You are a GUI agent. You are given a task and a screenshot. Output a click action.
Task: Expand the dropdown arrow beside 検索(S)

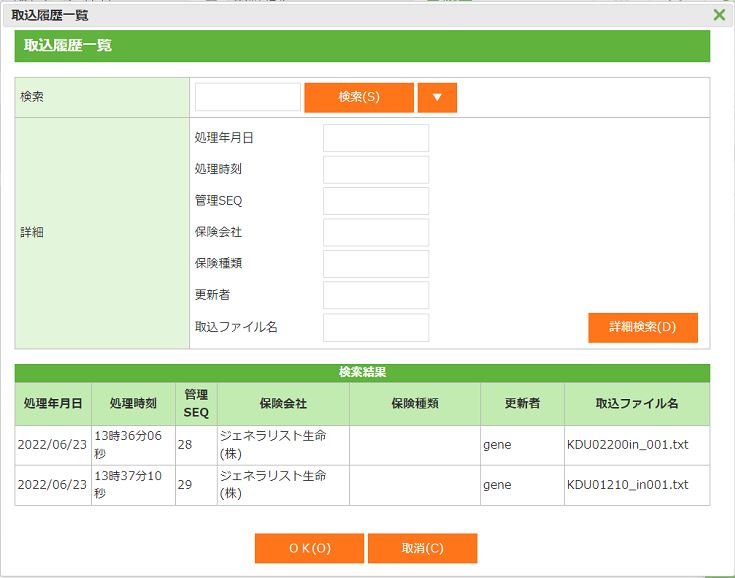pyautogui.click(x=437, y=97)
